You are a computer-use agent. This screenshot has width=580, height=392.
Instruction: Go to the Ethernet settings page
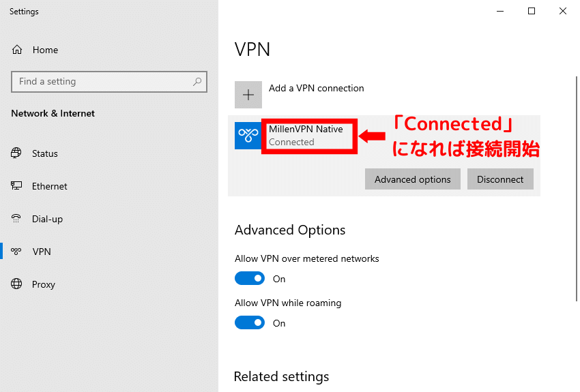(x=50, y=186)
